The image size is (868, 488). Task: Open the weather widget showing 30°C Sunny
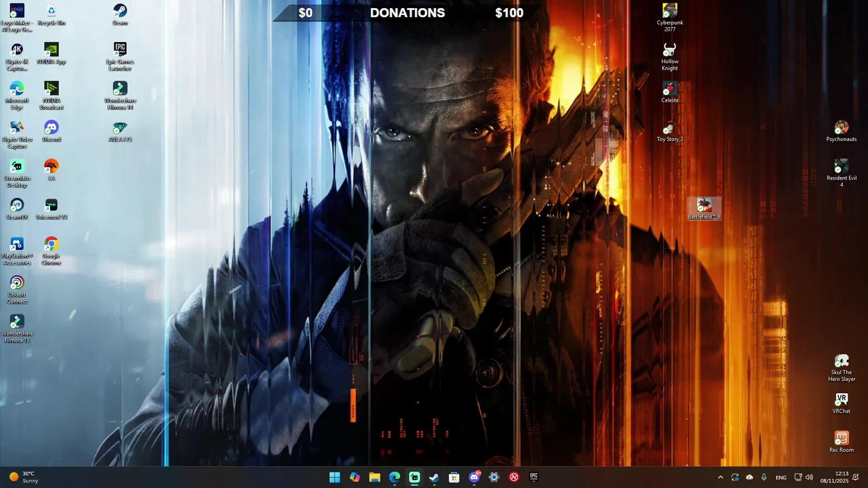(24, 477)
